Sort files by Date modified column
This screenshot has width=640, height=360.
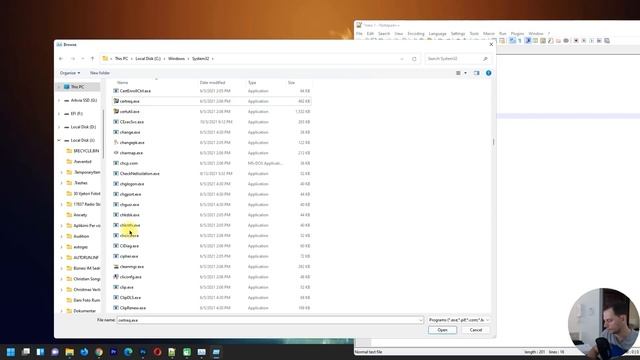[x=212, y=82]
